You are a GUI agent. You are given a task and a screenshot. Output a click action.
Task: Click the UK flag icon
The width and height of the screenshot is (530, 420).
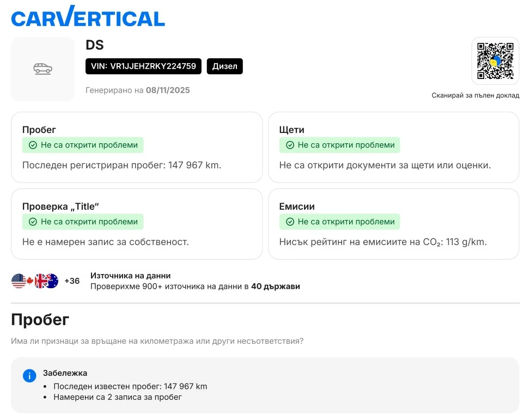[41, 281]
